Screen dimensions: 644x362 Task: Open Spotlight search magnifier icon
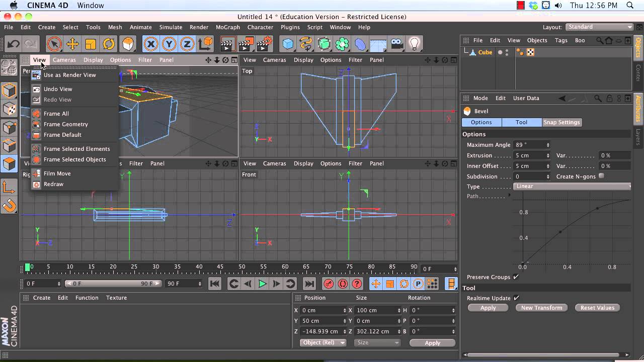pyautogui.click(x=630, y=6)
